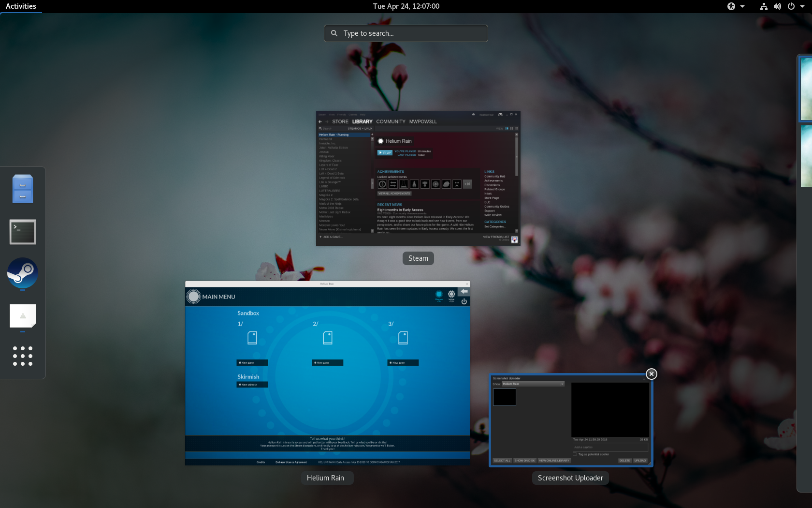Open VIEW FRIENDS LIST in Steam
Screen dimensions: 812x508
point(496,237)
